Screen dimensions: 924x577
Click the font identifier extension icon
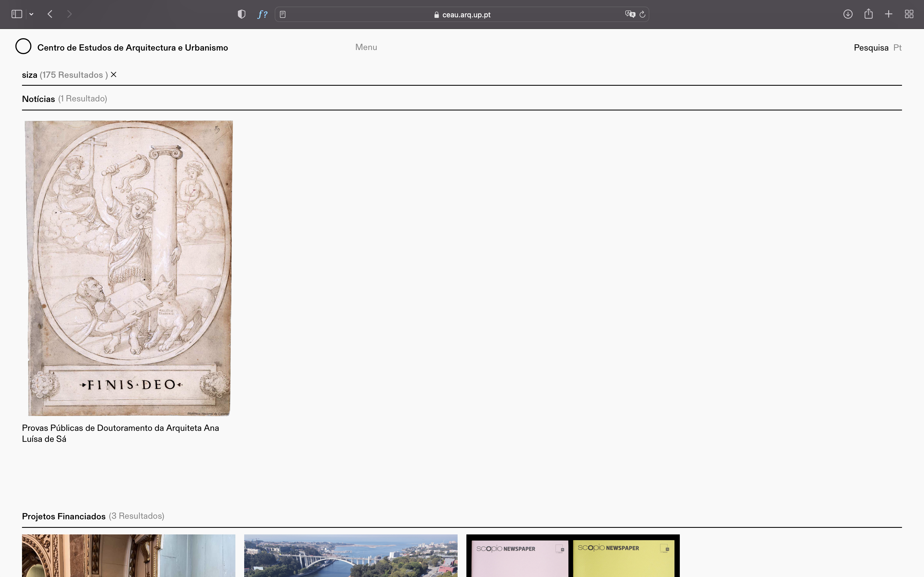point(262,14)
